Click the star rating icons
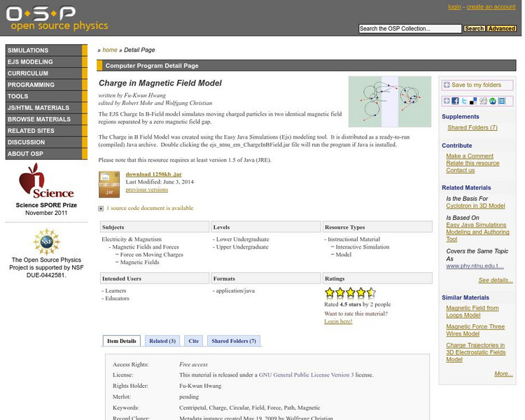 (350, 293)
